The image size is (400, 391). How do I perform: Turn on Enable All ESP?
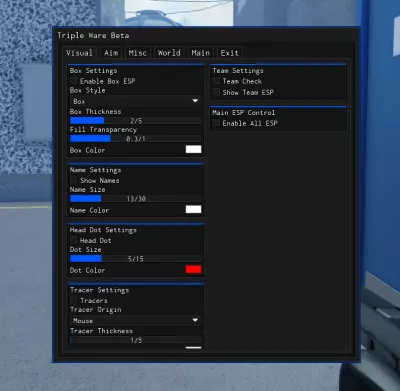pos(216,123)
